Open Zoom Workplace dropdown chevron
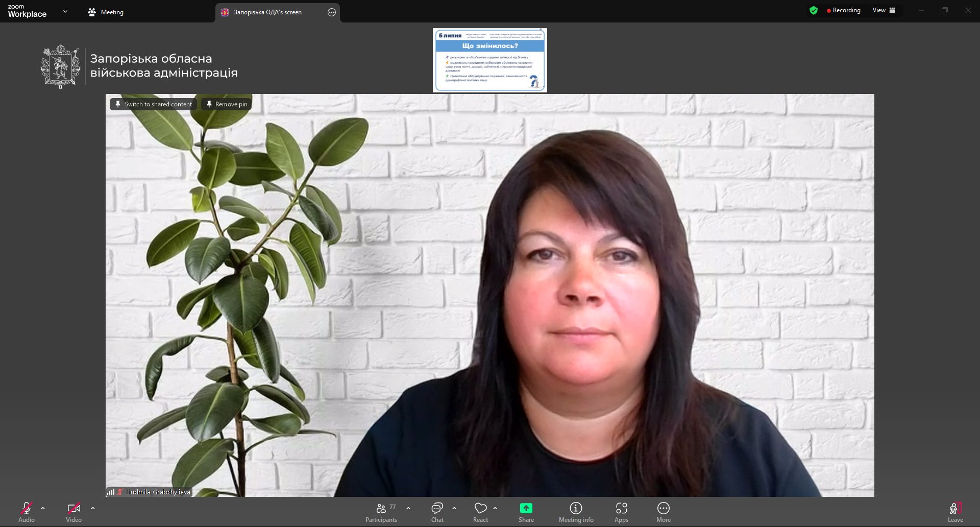This screenshot has width=980, height=527. pos(65,11)
